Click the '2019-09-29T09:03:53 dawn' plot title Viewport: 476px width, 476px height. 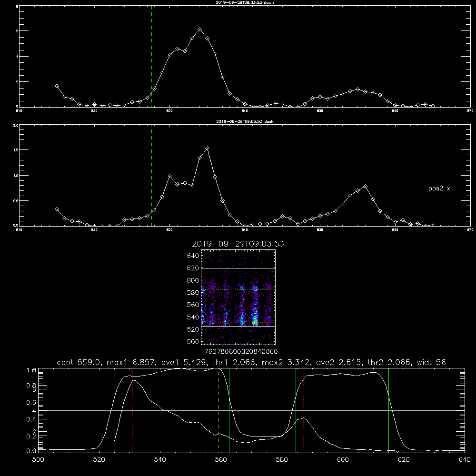click(x=245, y=2)
